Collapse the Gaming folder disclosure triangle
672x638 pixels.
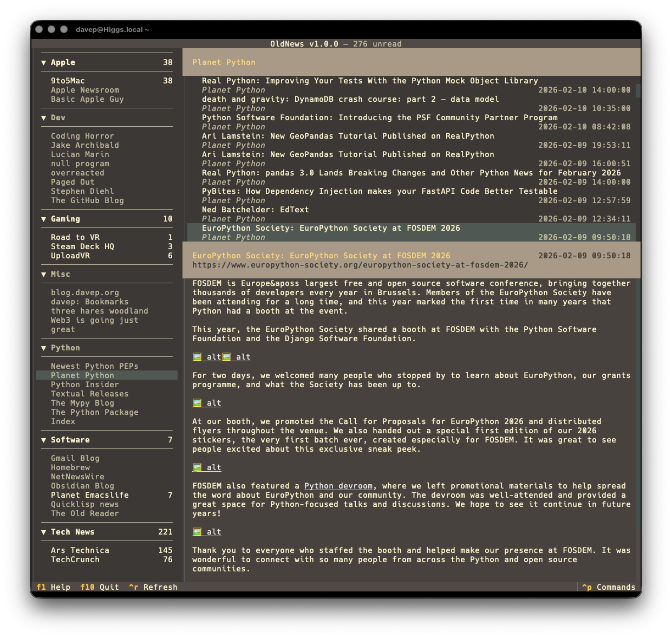(x=43, y=219)
